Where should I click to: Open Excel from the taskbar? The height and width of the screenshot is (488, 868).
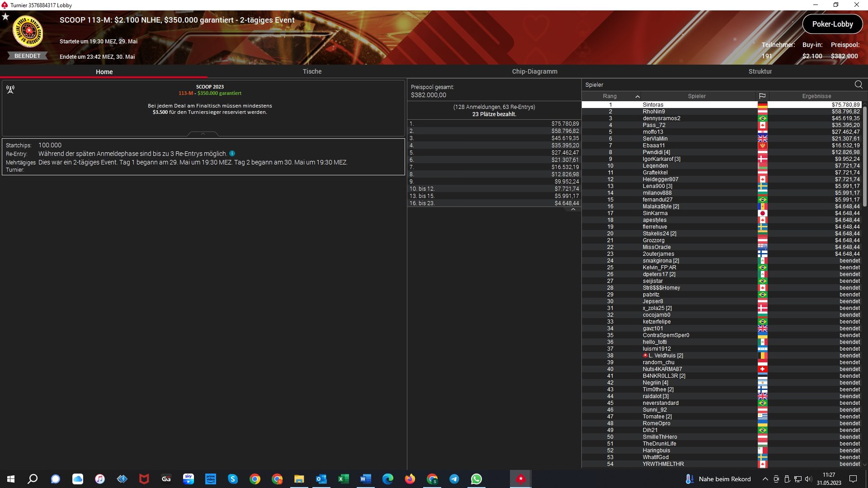(x=343, y=479)
